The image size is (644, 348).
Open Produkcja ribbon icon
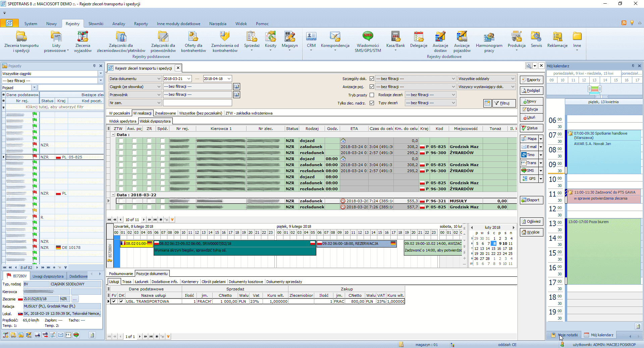coord(517,42)
